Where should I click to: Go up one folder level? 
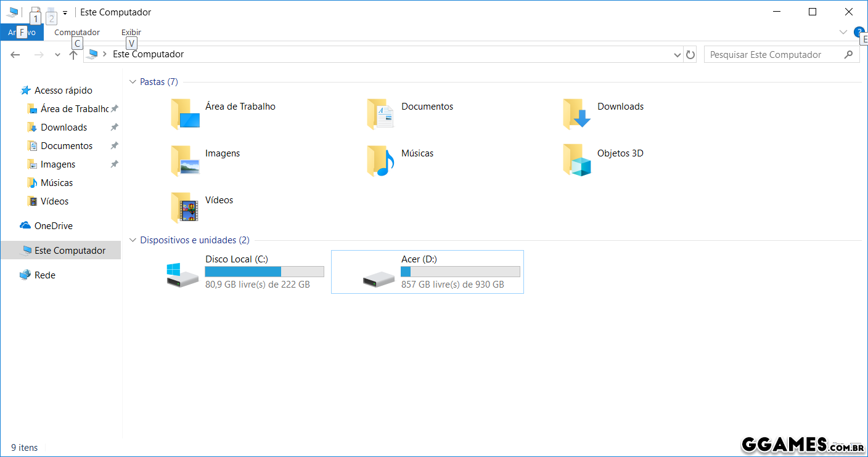point(73,55)
